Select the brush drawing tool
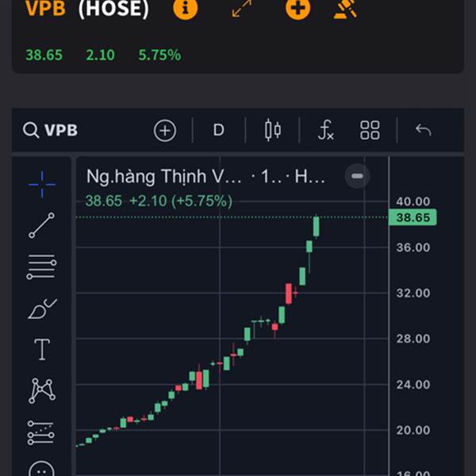Screen dimensions: 476x476 (x=42, y=309)
